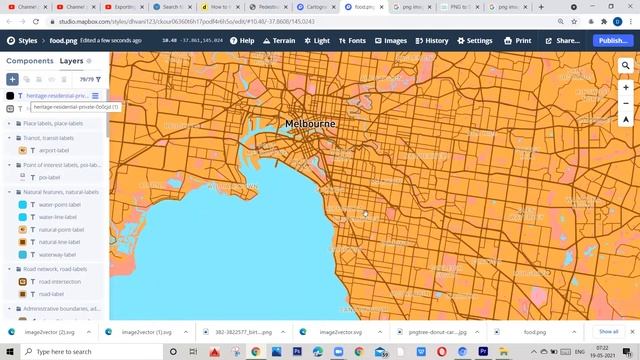640x360 pixels.
Task: Click the Cortana circle icon
Action: [173, 351]
